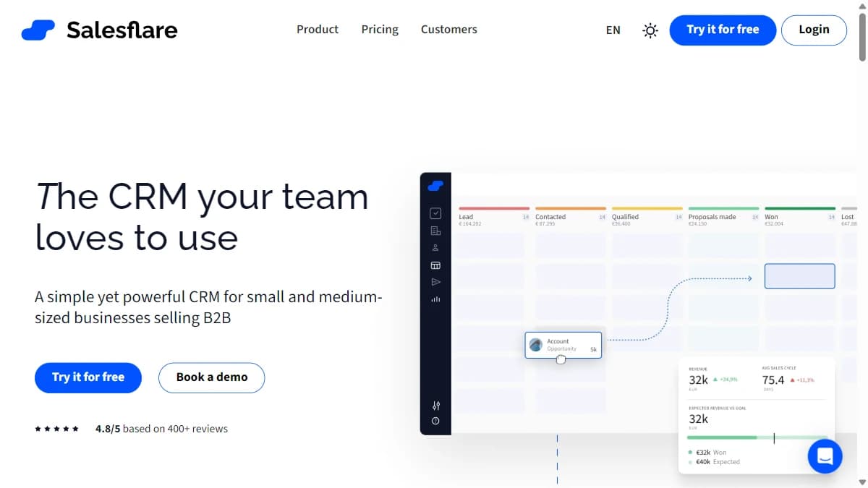Image resolution: width=868 pixels, height=488 pixels.
Task: Click the green +34,9% revenue change indicator
Action: pyautogui.click(x=725, y=380)
